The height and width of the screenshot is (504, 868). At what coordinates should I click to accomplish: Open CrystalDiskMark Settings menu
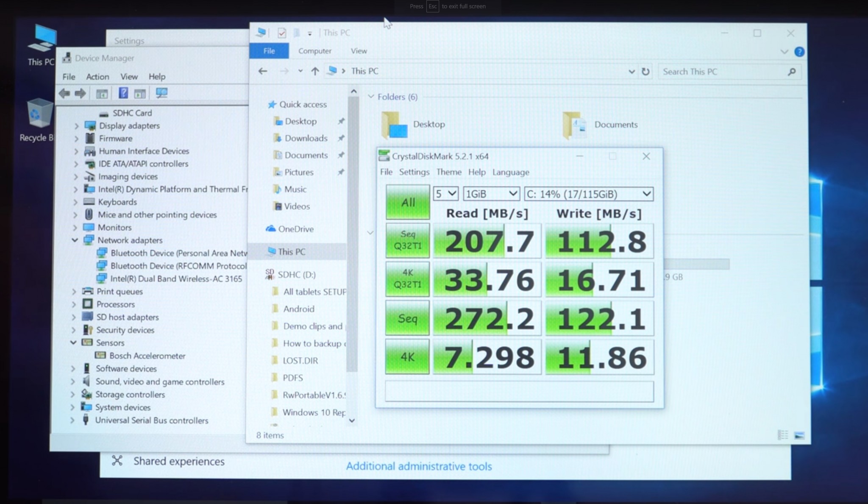coord(414,172)
